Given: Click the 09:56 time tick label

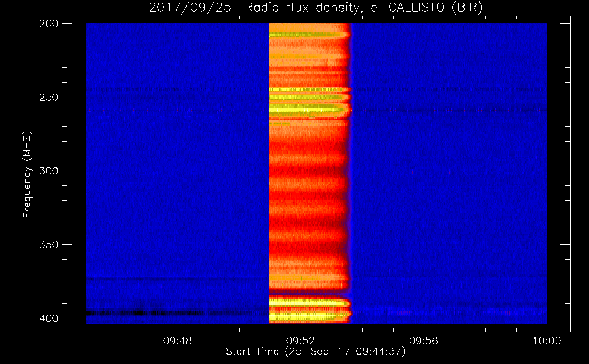Looking at the screenshot, I should [424, 341].
